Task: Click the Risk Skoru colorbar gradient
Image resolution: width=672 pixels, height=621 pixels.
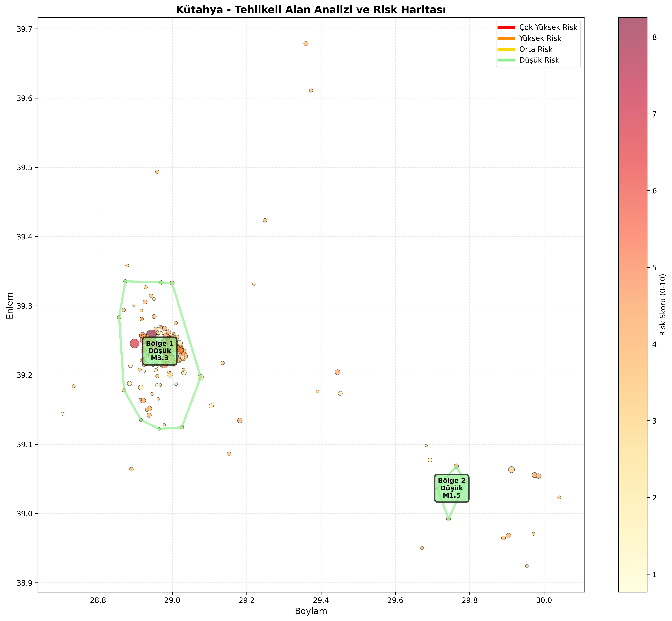Action: click(x=632, y=305)
